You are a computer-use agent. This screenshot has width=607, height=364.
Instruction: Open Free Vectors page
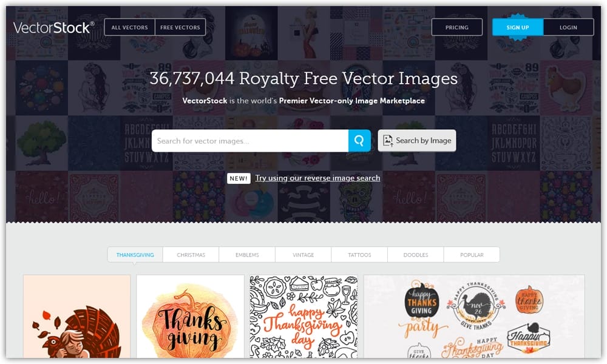(180, 27)
